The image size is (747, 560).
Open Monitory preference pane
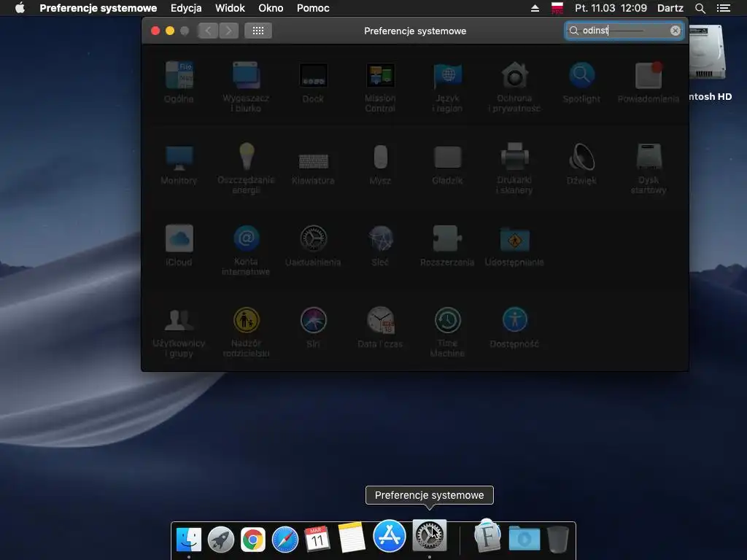[179, 164]
